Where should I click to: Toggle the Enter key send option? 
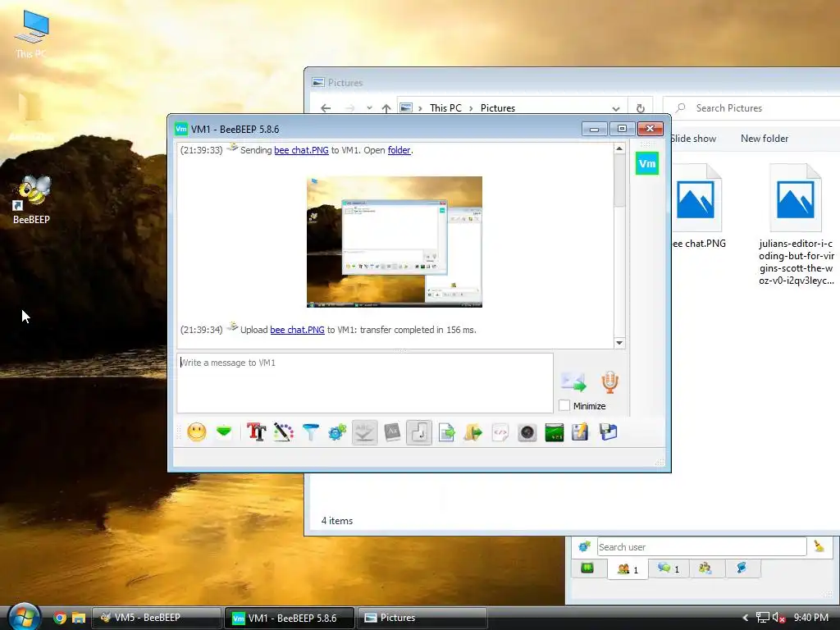point(419,431)
